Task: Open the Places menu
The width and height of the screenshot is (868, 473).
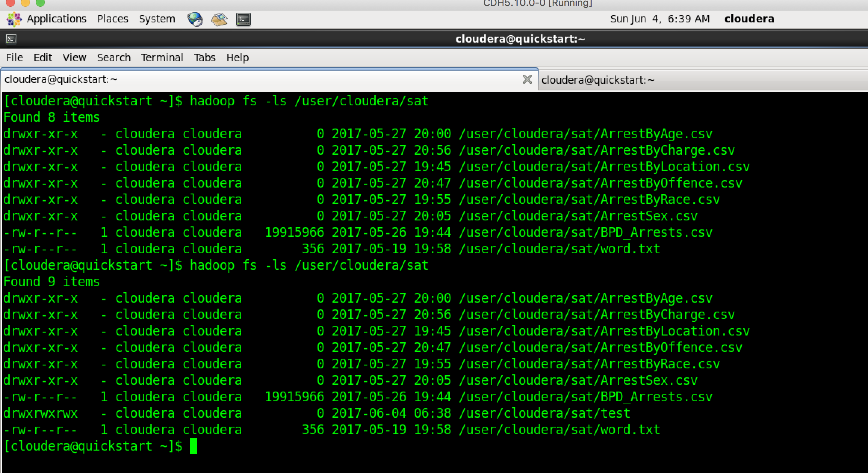Action: click(112, 19)
